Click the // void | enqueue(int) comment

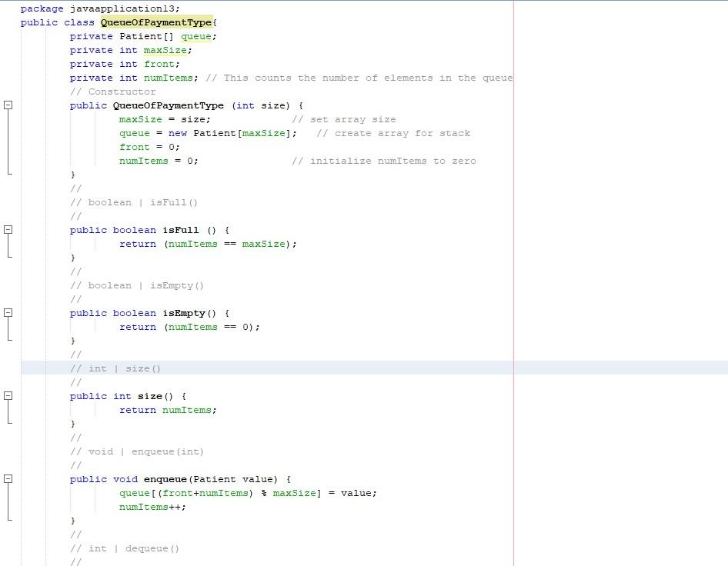coord(136,451)
